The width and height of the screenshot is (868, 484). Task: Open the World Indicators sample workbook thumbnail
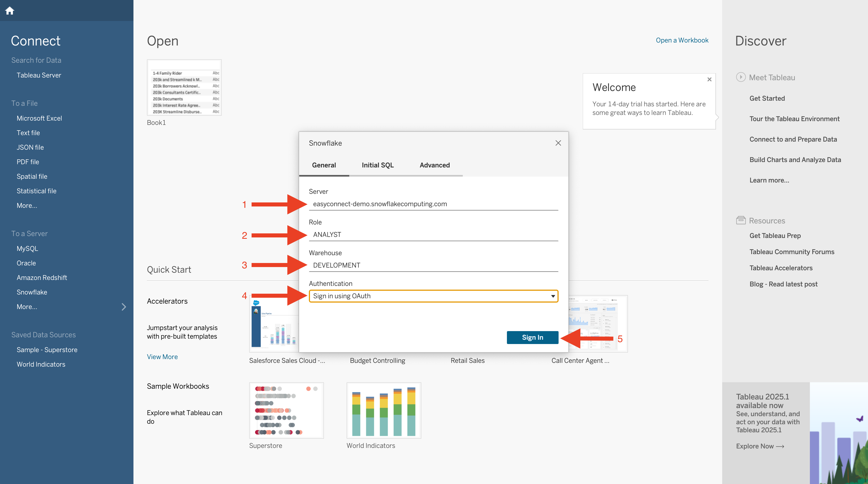[383, 410]
